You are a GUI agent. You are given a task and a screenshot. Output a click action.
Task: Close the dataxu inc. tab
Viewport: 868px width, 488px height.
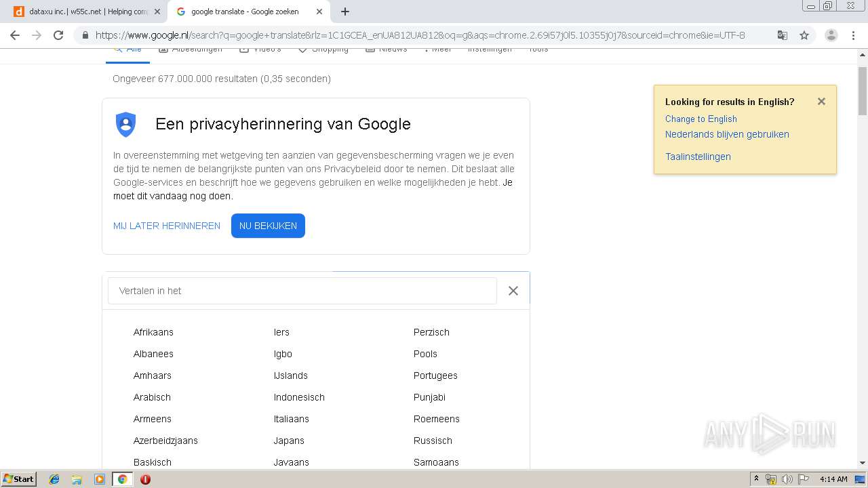click(x=157, y=12)
